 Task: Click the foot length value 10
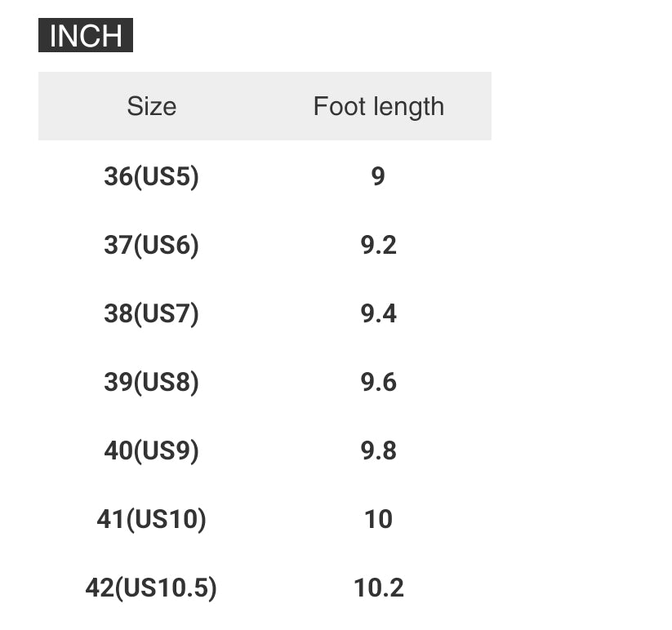pyautogui.click(x=378, y=519)
